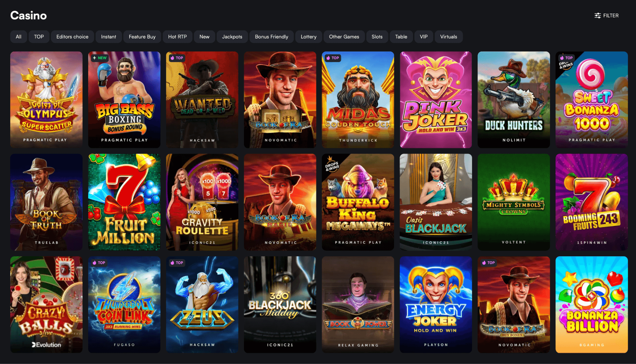Open the Feature Buy category
This screenshot has height=364, width=636.
[x=142, y=37]
